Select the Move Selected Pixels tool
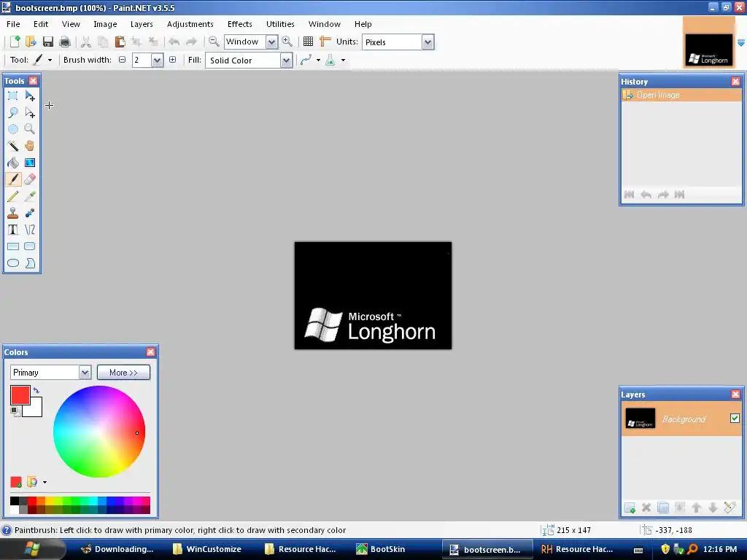This screenshot has width=747, height=560. click(29, 96)
